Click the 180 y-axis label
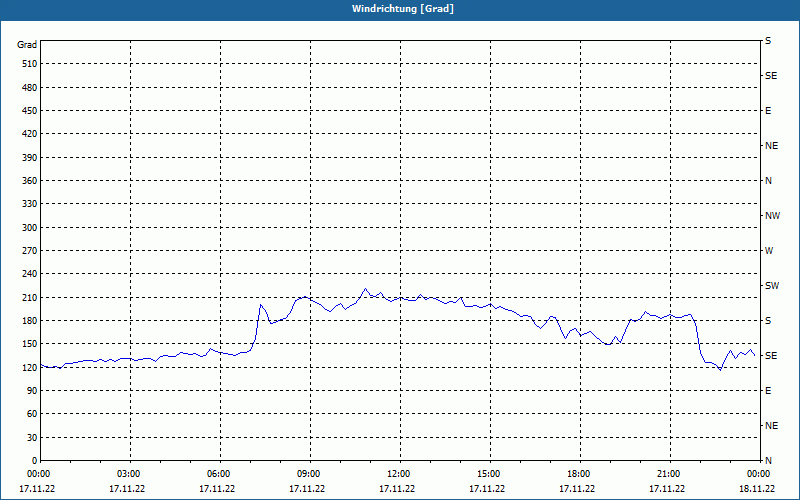The width and height of the screenshot is (800, 500). pyautogui.click(x=30, y=320)
